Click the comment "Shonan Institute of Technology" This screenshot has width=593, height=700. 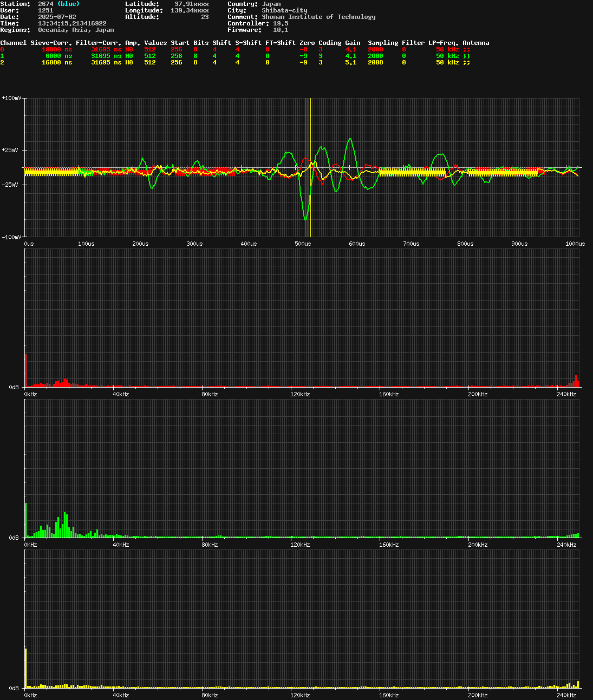tap(318, 17)
